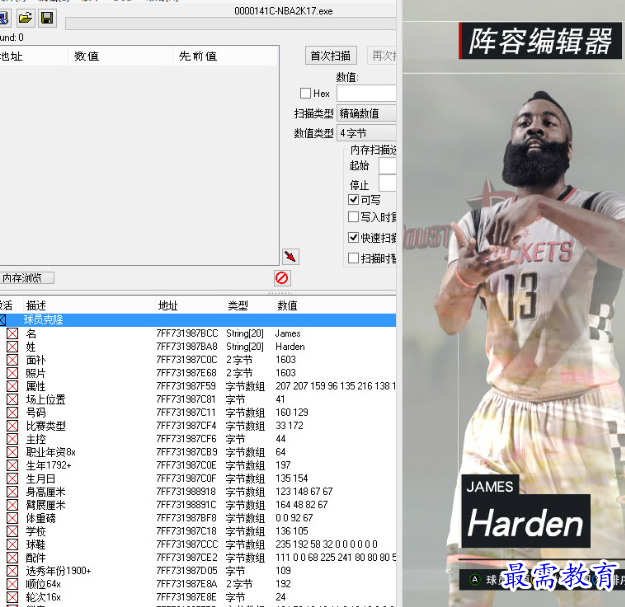Toggle active box for 臂展厘米 row
The image size is (625, 607).
tap(12, 505)
